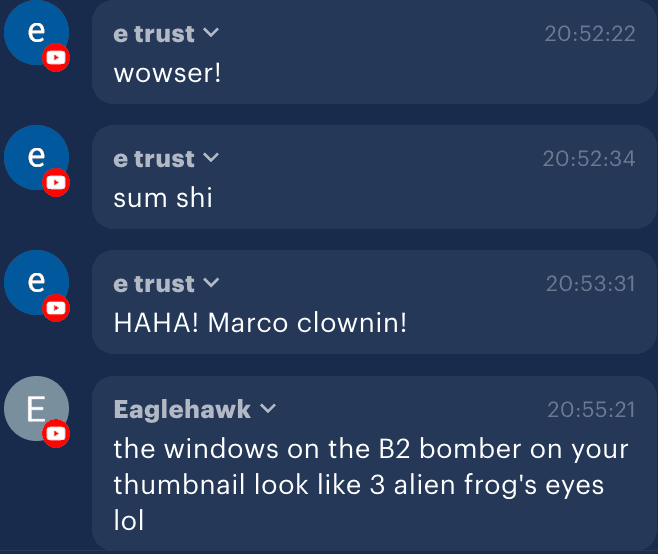Expand chevron next to e trust at 20:53:31
The image size is (658, 554).
[x=211, y=283]
